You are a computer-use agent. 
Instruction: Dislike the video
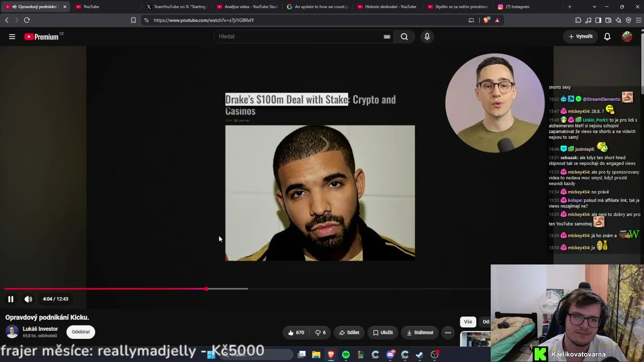(x=320, y=332)
